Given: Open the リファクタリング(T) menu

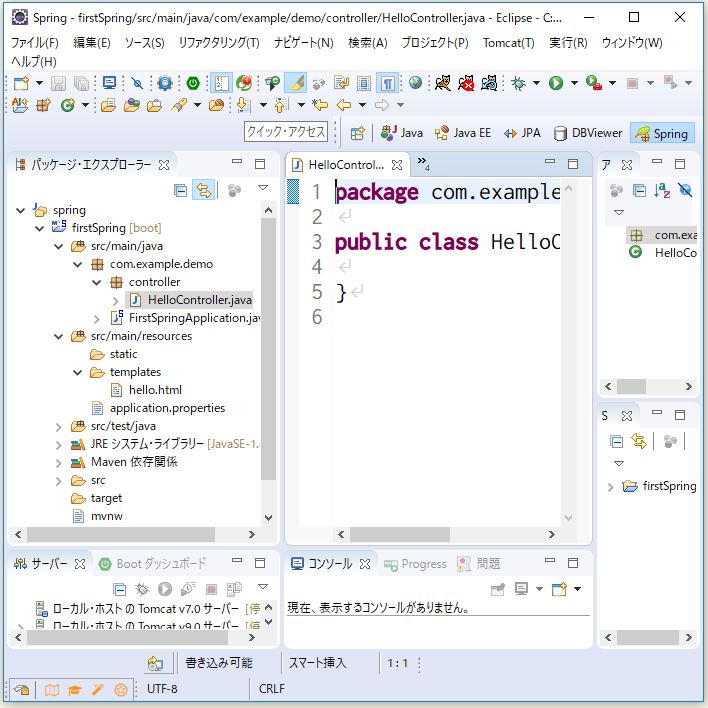Looking at the screenshot, I should tap(219, 43).
